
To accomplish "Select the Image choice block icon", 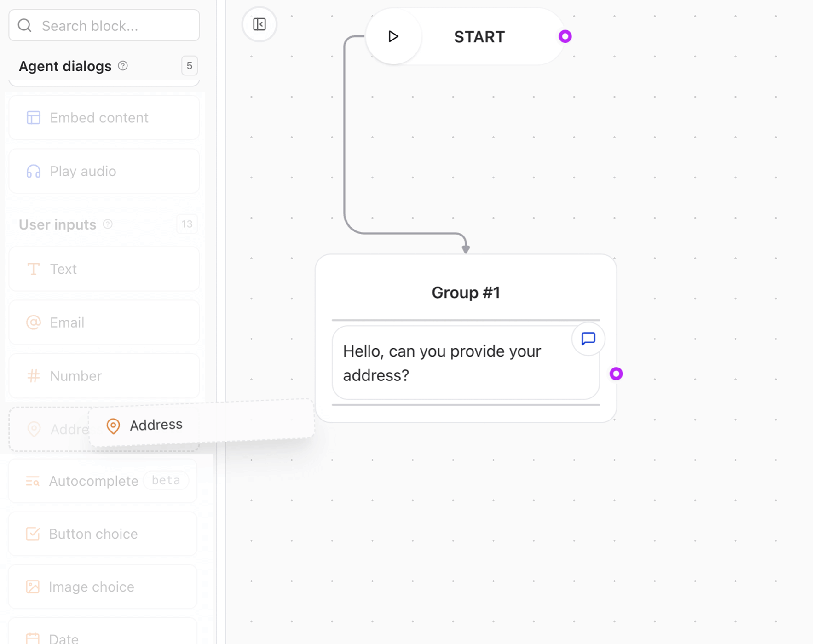I will [33, 586].
